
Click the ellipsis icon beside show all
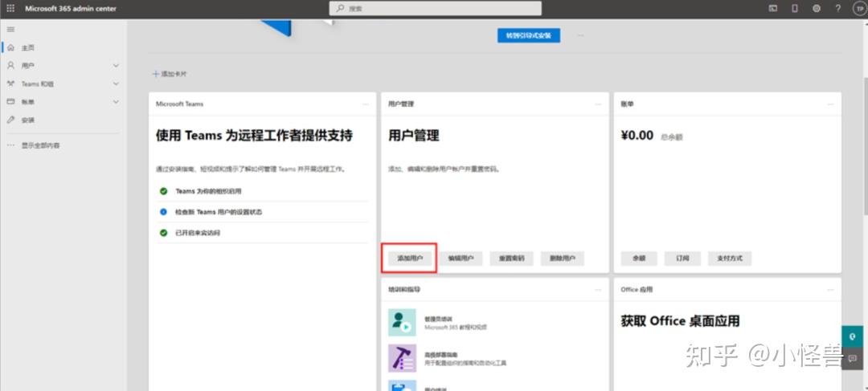coord(10,145)
